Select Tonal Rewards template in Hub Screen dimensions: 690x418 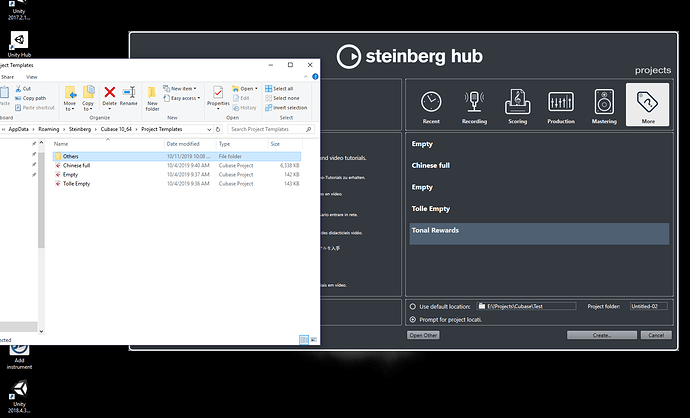coord(539,234)
